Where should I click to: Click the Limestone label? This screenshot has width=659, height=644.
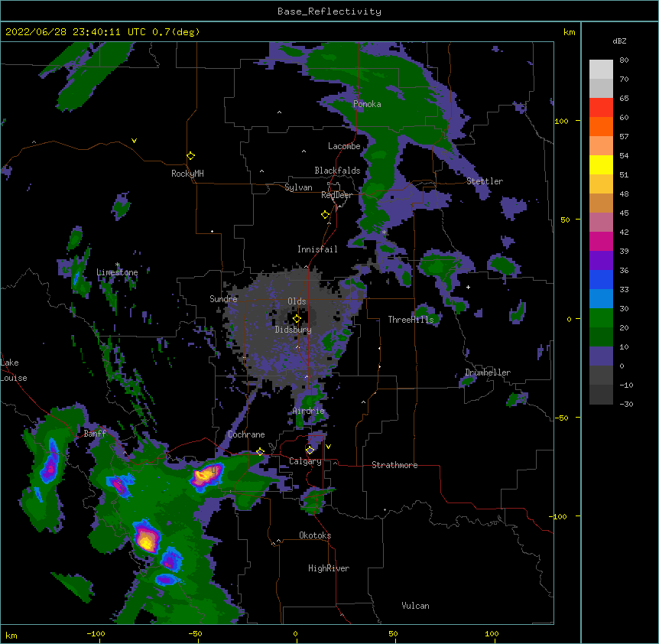117,272
